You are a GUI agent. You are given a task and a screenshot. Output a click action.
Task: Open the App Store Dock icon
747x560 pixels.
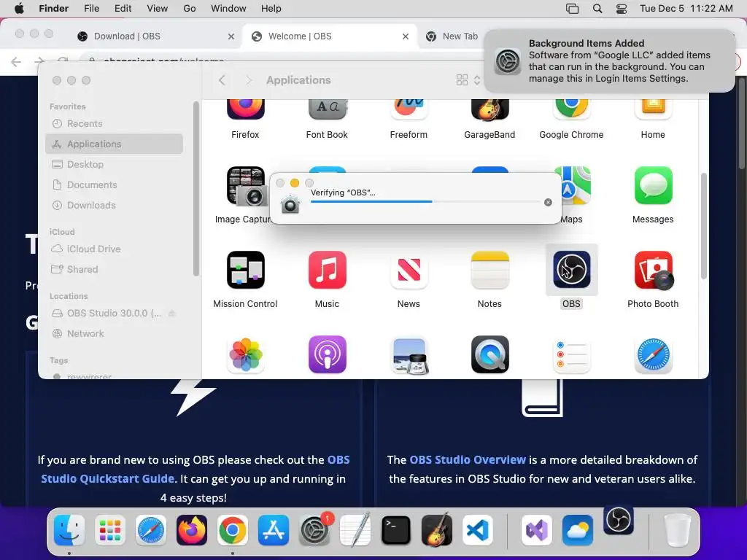(274, 530)
